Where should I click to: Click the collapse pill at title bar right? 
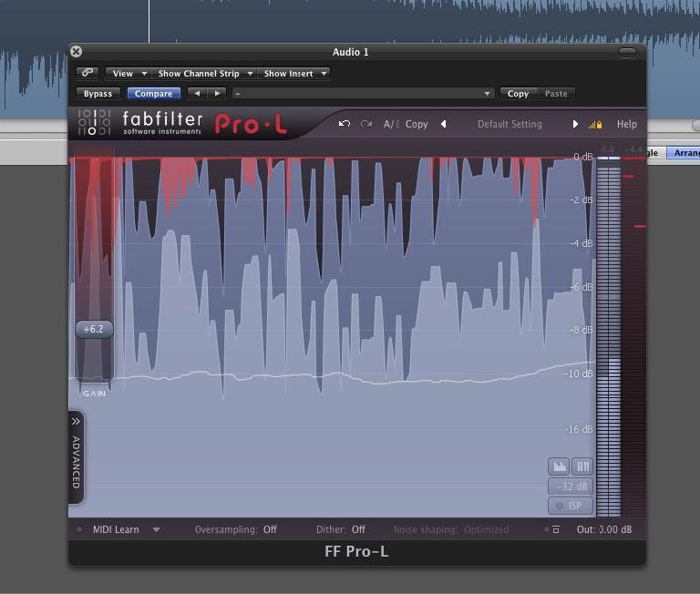point(627,52)
